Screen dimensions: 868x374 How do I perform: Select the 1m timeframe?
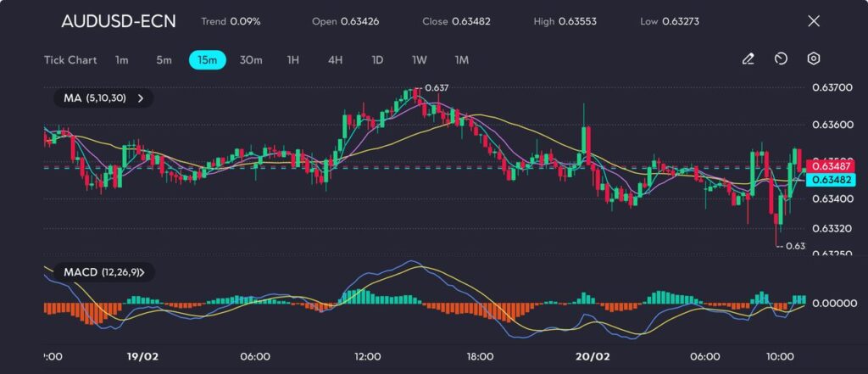tap(122, 60)
